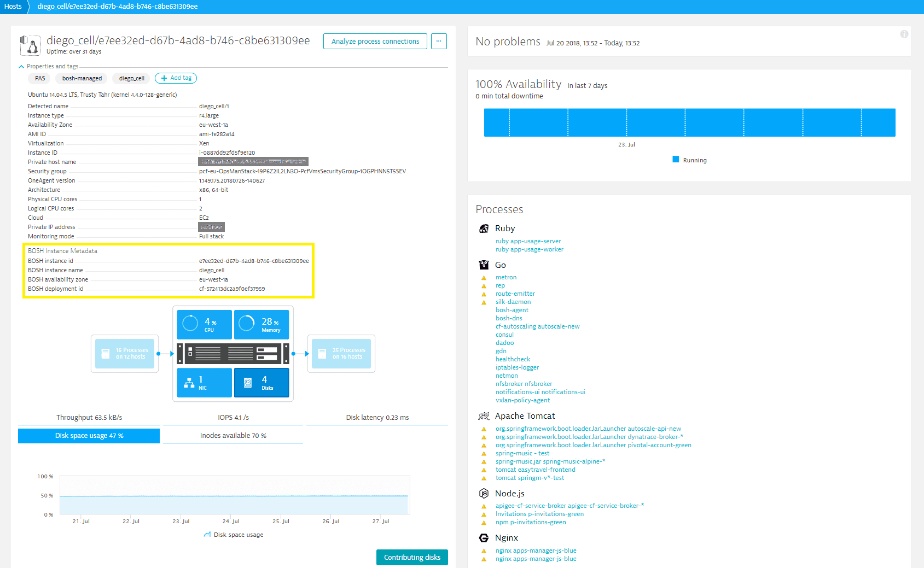This screenshot has width=924, height=568.
Task: Click warning icon beside spring-music - test
Action: [x=484, y=454]
